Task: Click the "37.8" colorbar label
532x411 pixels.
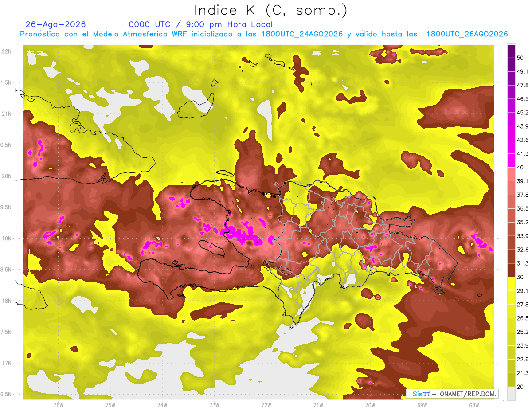Action: (x=523, y=195)
